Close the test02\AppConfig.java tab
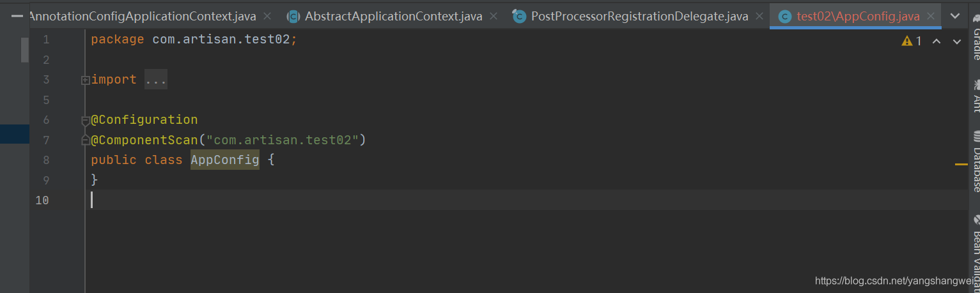The height and width of the screenshot is (293, 980). coord(931,16)
